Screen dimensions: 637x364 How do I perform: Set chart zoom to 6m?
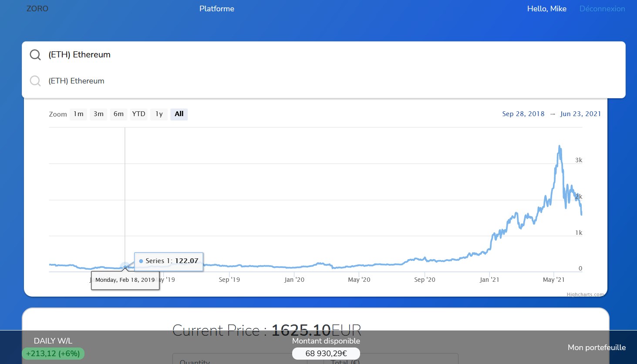(x=118, y=114)
